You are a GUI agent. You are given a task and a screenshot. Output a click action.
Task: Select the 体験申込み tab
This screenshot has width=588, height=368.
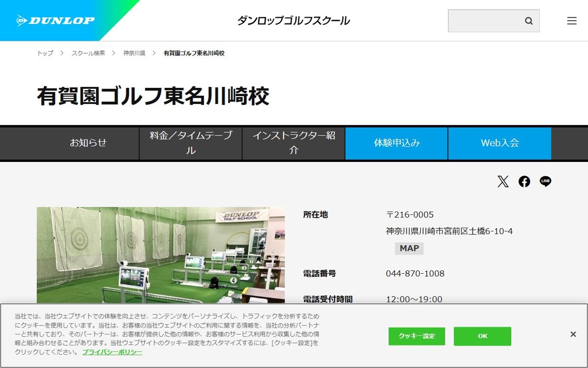[x=396, y=143]
